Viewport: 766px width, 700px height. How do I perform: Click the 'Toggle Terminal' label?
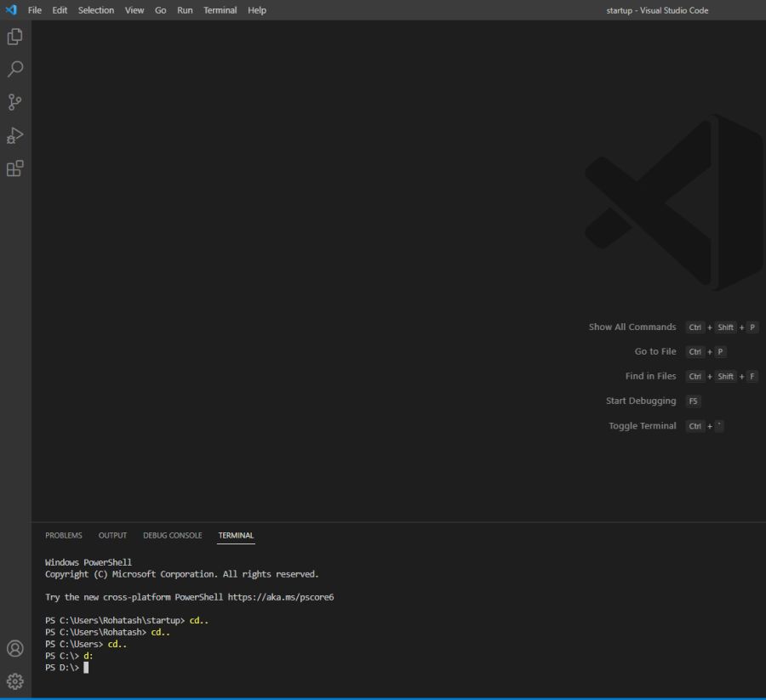643,425
